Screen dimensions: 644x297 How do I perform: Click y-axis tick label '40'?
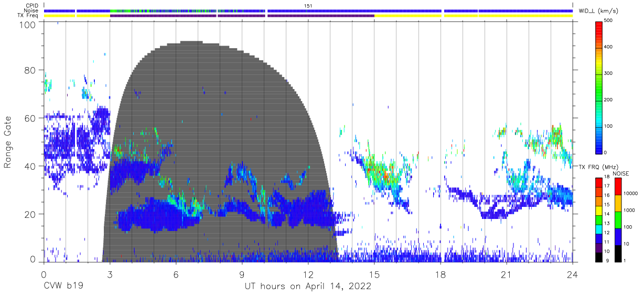pos(31,166)
